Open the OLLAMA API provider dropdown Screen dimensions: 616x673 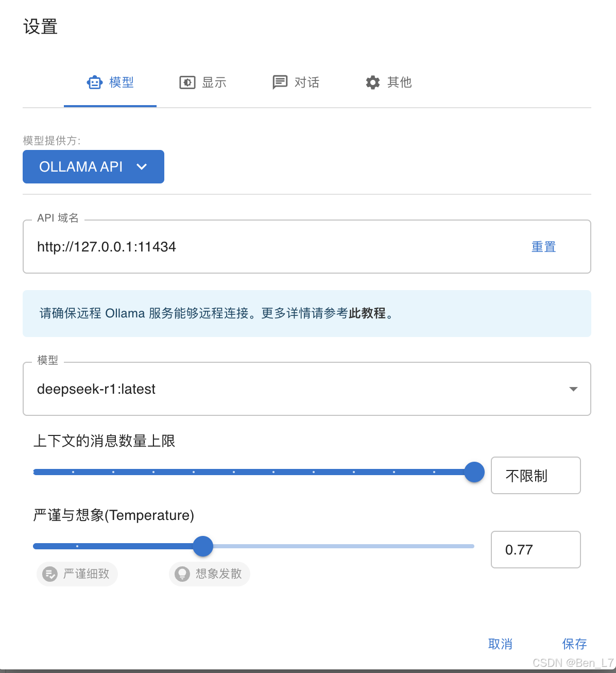(93, 166)
